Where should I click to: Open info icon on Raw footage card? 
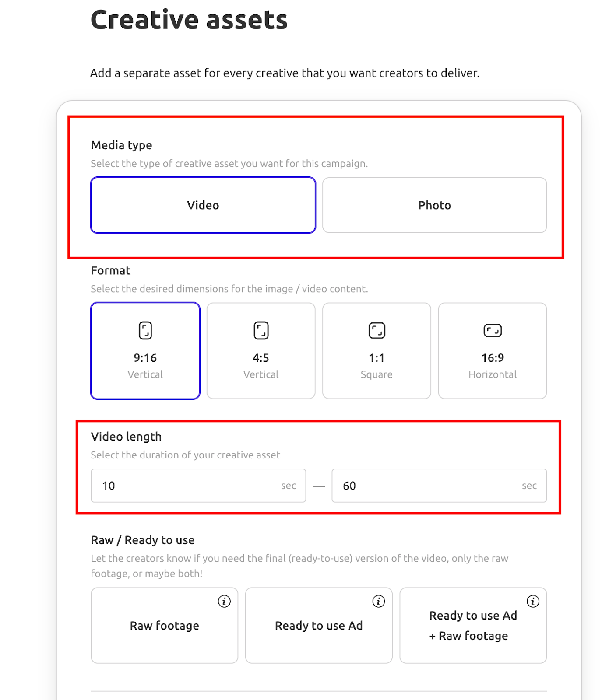[224, 601]
